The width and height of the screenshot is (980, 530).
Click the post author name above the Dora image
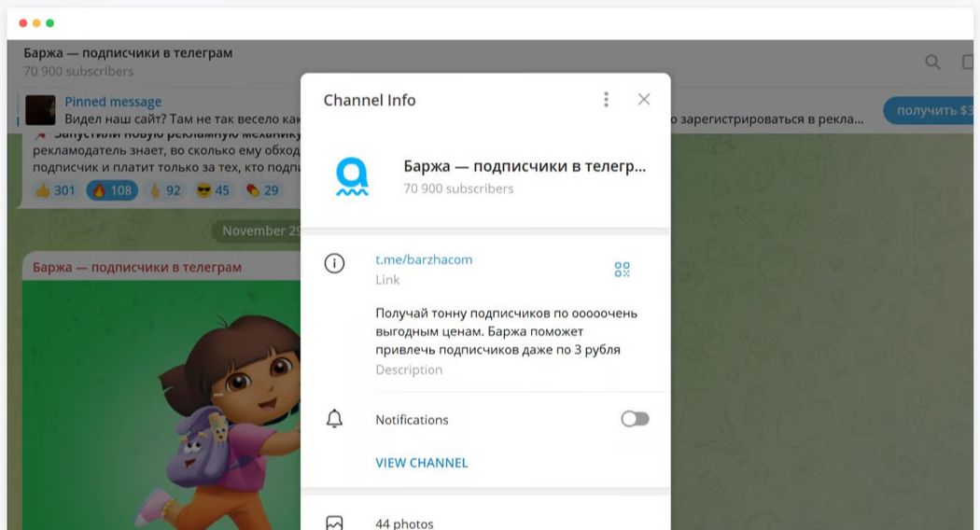pos(137,268)
